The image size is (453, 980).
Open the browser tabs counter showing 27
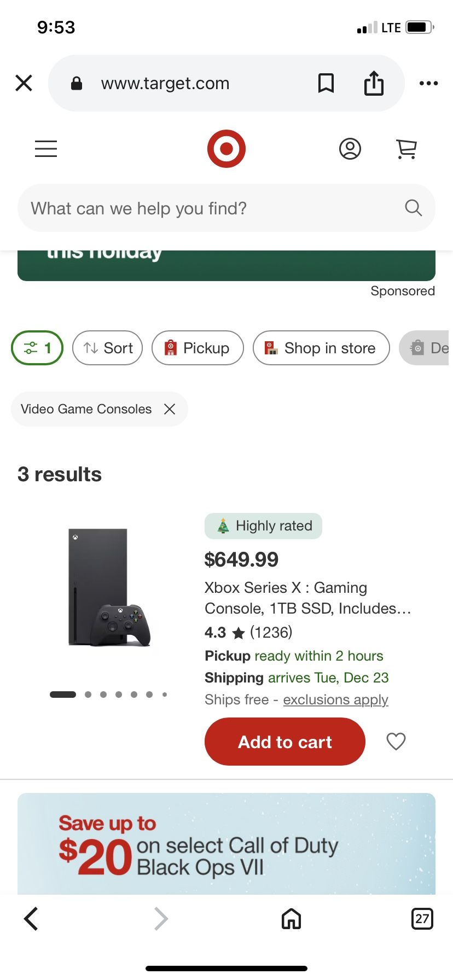(422, 918)
